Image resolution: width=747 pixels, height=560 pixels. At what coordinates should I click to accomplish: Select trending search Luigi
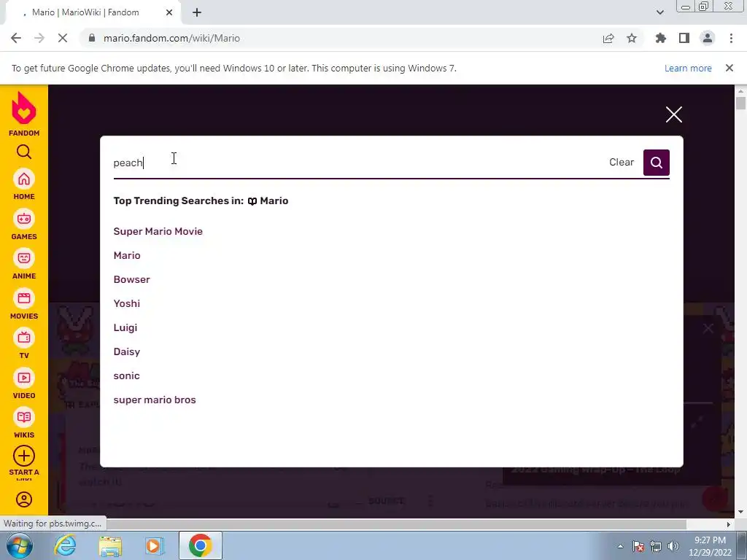125,327
